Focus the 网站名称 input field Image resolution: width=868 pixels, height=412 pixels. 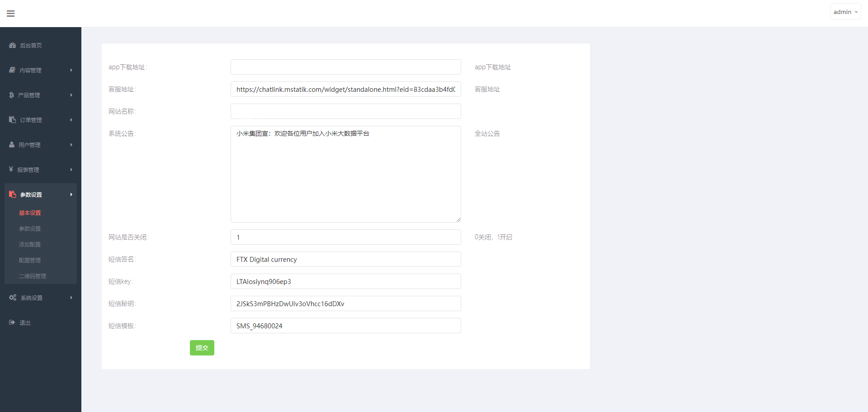(x=346, y=111)
